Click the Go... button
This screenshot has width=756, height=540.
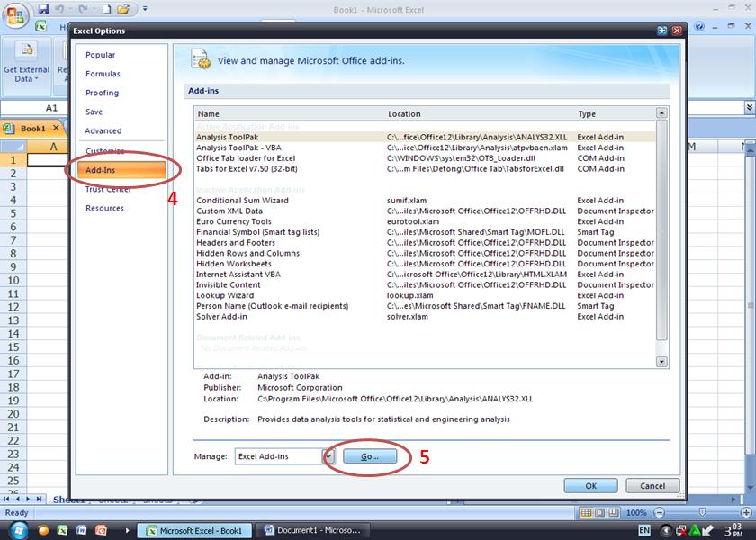tap(370, 456)
